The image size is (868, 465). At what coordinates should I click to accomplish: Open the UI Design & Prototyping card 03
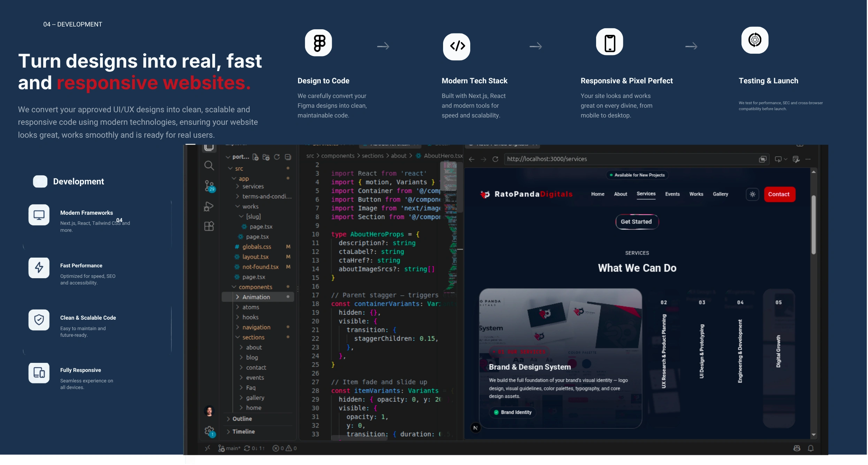click(x=702, y=358)
